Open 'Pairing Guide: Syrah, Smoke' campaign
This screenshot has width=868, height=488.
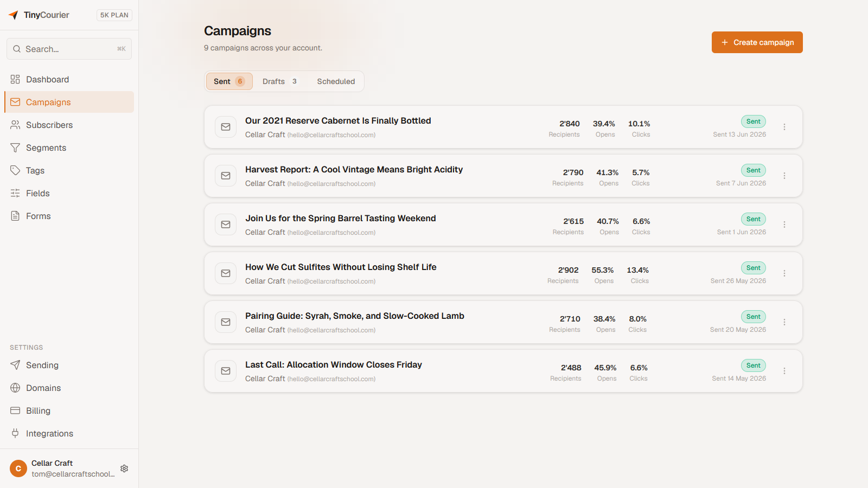point(355,316)
